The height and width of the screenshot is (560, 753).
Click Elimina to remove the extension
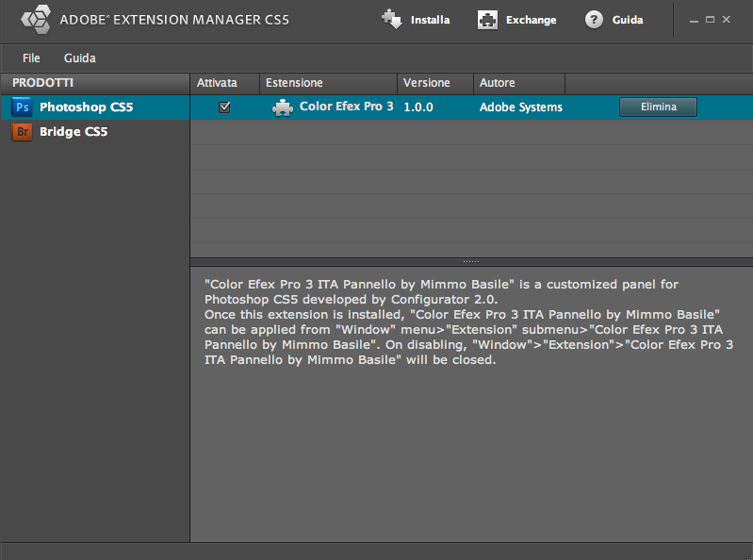pos(658,107)
